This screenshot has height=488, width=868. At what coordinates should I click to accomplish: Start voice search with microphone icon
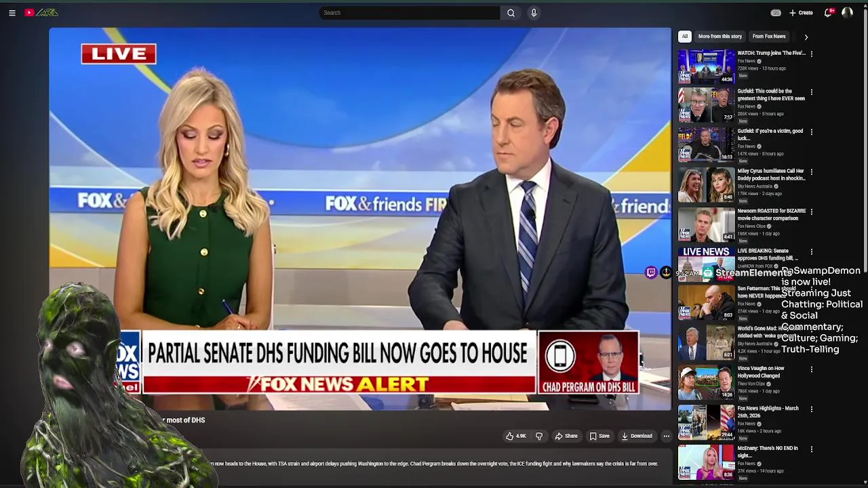click(534, 13)
